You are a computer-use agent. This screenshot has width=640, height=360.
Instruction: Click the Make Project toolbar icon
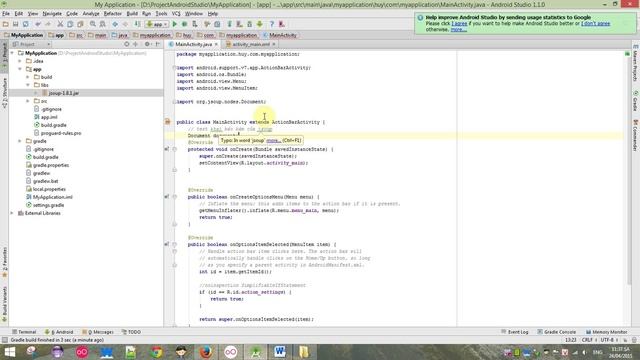[137, 24]
